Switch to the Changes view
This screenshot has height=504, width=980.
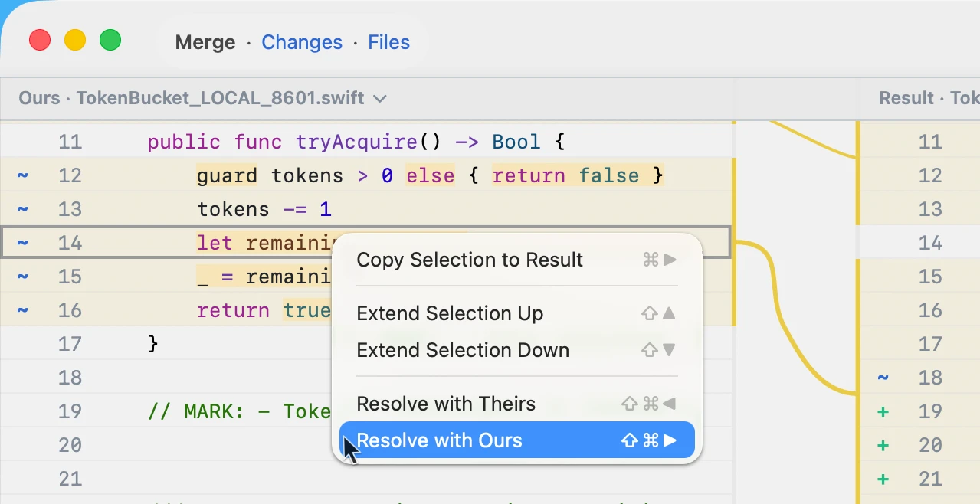point(301,42)
